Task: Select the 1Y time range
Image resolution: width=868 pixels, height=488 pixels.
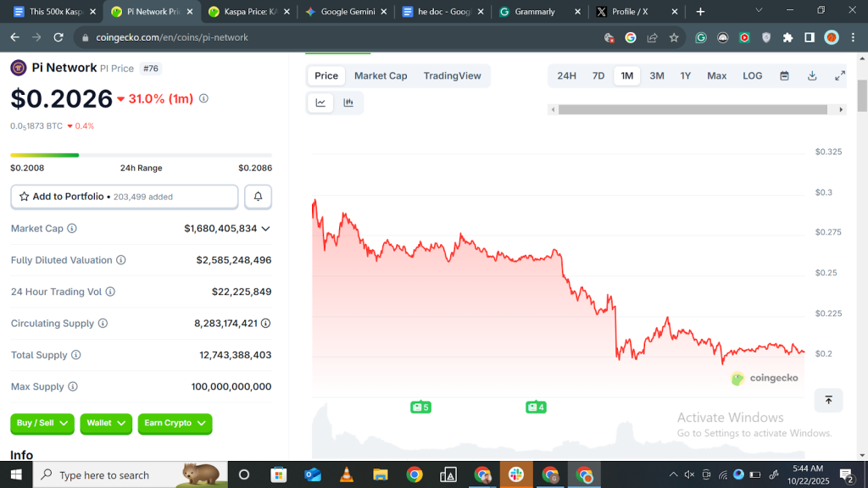Action: point(685,75)
